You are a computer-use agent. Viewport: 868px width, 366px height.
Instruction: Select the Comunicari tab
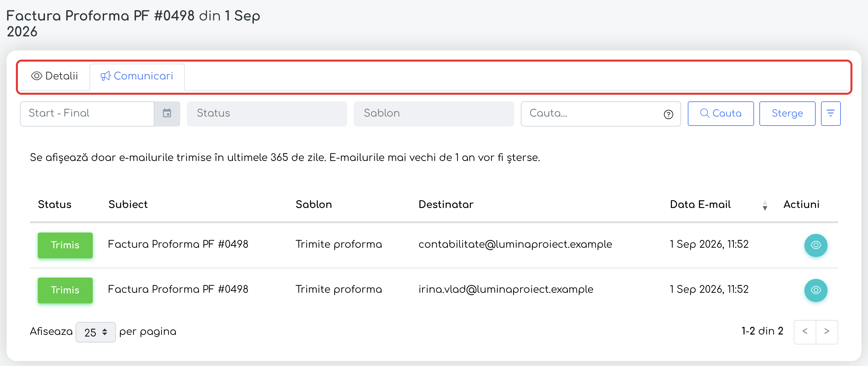pos(137,76)
